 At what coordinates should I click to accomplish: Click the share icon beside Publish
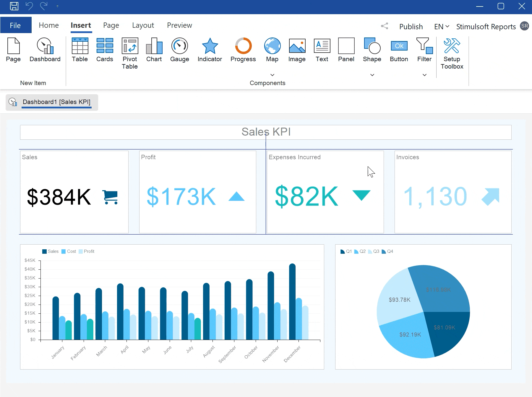(385, 26)
